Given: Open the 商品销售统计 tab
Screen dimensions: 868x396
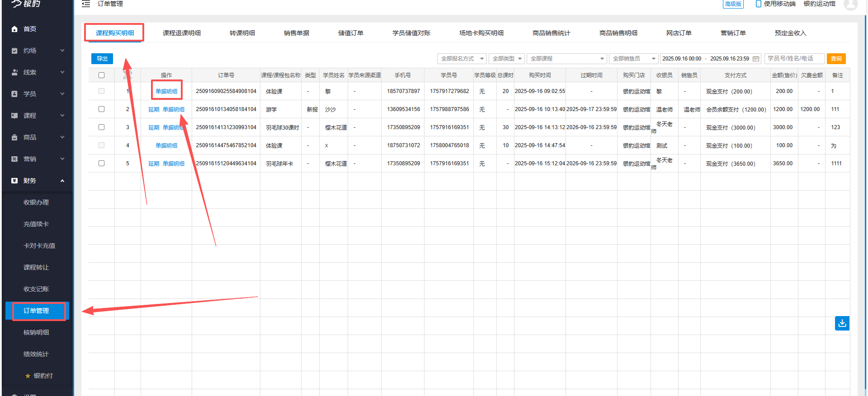Looking at the screenshot, I should (551, 33).
